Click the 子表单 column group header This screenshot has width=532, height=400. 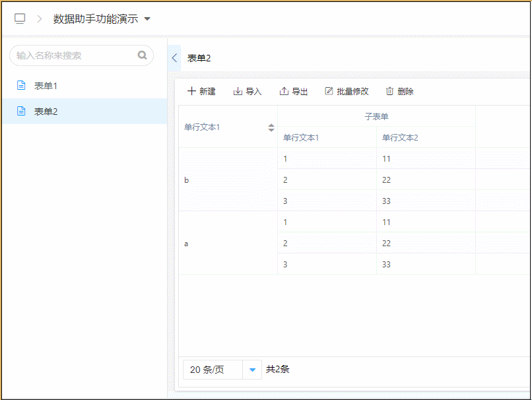point(376,116)
